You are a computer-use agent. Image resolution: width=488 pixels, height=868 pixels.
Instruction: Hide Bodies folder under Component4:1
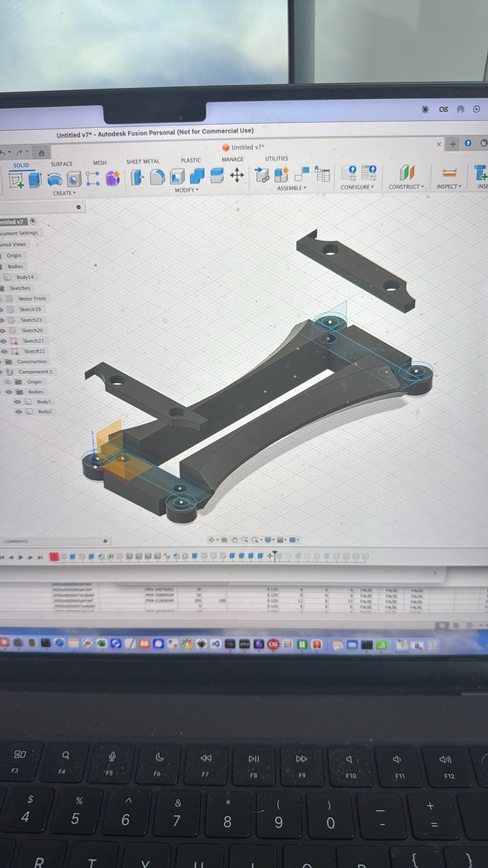[9, 392]
